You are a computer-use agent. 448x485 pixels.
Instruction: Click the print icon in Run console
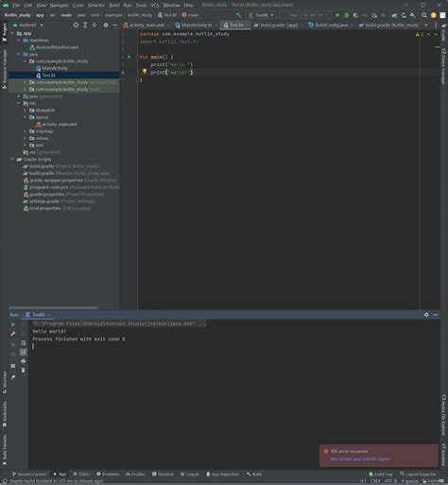point(24,361)
